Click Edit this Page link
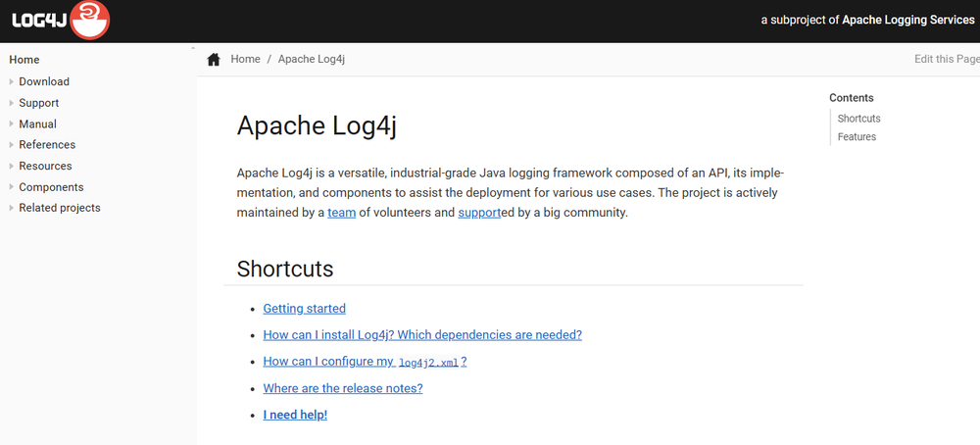 pyautogui.click(x=947, y=59)
